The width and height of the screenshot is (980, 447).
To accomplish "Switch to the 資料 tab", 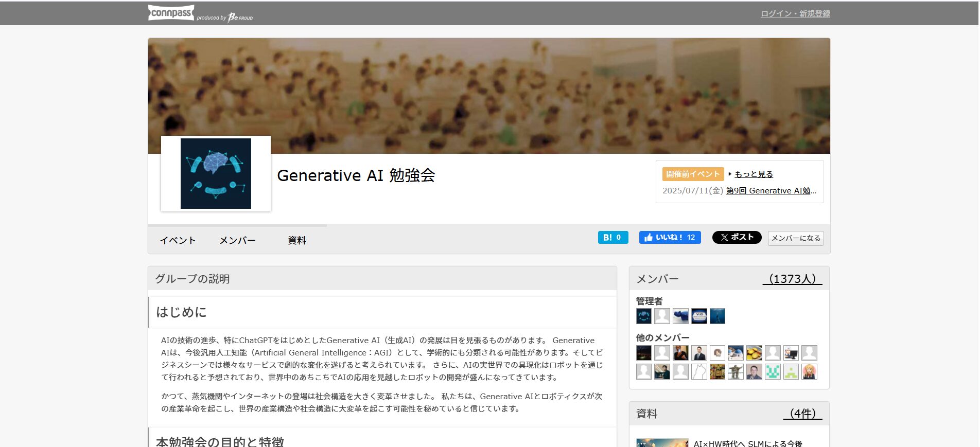I will point(296,240).
